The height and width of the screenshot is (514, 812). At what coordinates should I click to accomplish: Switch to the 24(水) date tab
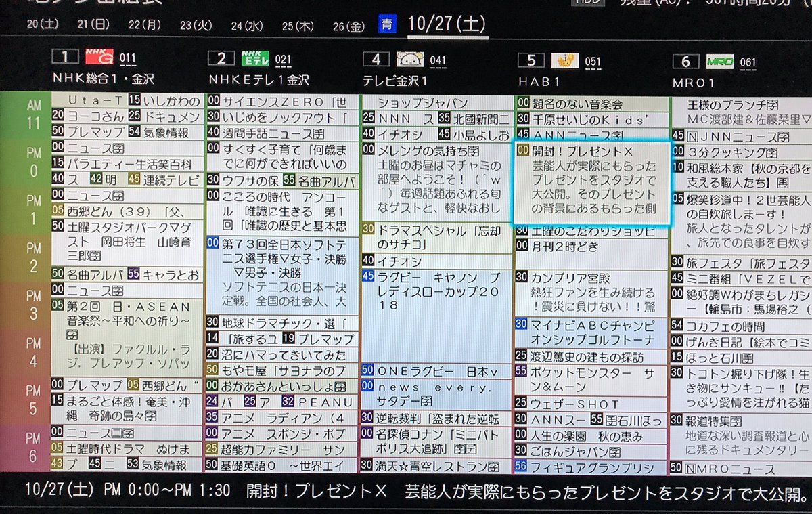247,26
